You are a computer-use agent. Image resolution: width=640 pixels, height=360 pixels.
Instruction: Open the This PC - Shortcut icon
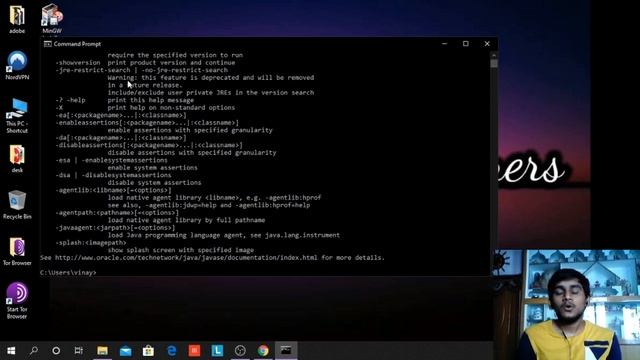(x=17, y=116)
